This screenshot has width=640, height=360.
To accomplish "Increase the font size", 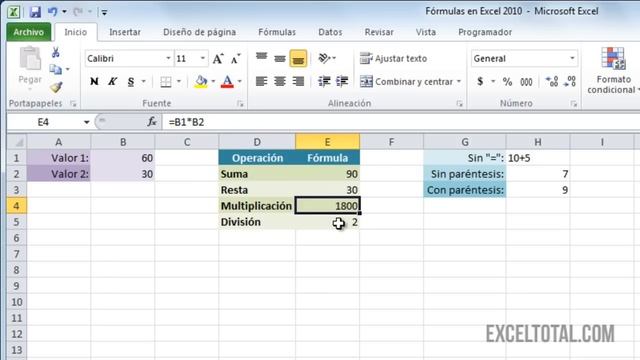I will coord(218,59).
